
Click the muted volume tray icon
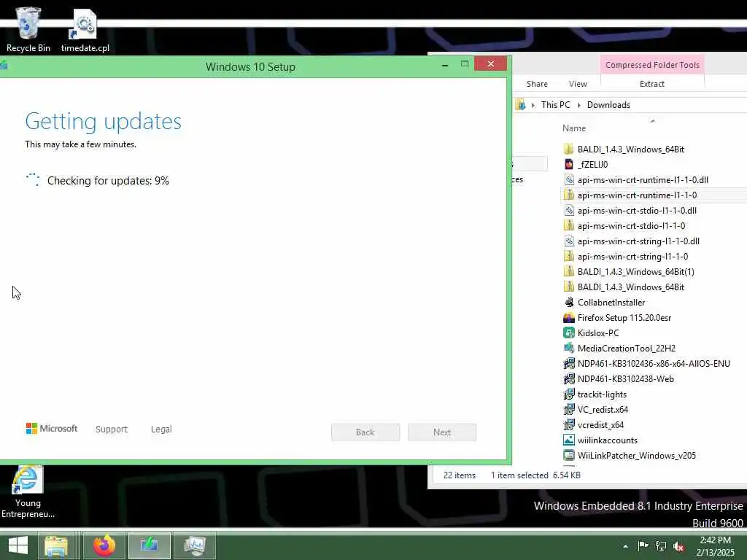[679, 546]
